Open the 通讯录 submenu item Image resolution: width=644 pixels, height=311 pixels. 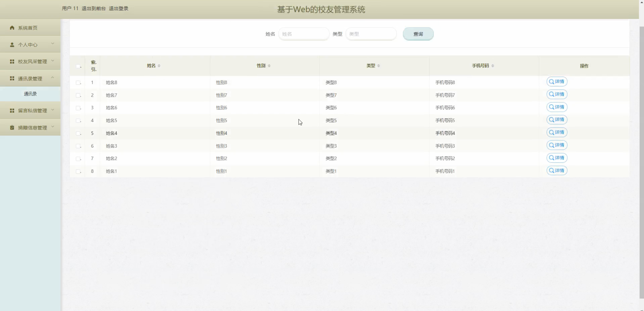[30, 94]
